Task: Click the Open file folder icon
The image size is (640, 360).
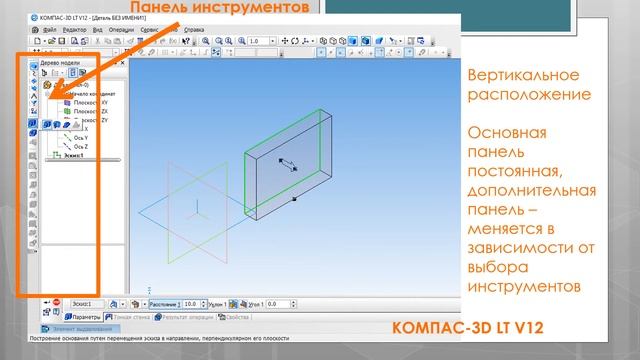Action: (x=51, y=41)
